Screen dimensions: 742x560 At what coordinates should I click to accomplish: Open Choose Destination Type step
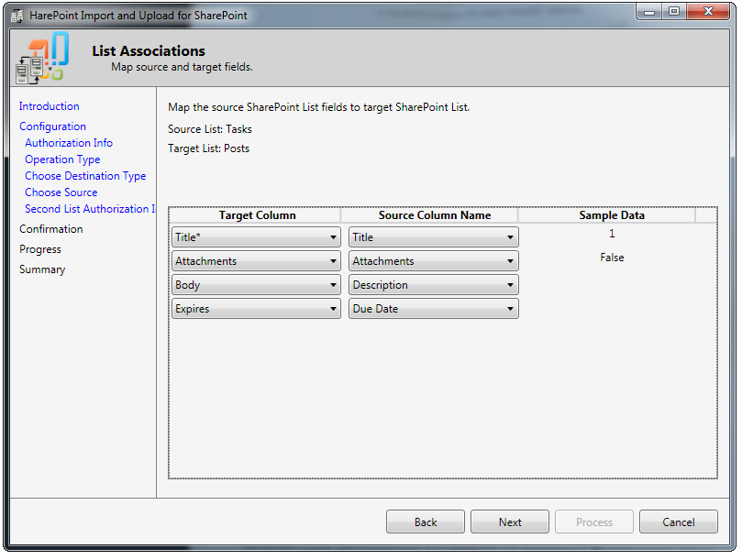(85, 176)
